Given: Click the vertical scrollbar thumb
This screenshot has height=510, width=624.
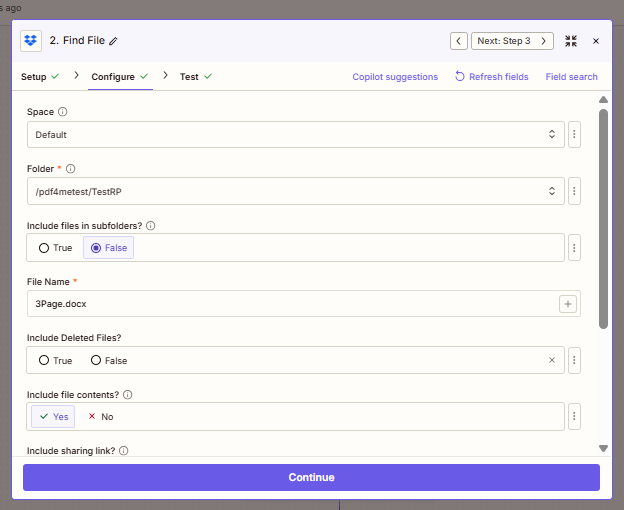Looking at the screenshot, I should (x=603, y=218).
